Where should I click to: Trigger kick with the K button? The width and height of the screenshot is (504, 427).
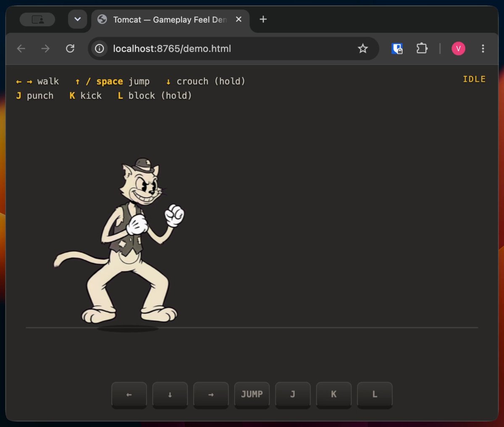[334, 395]
